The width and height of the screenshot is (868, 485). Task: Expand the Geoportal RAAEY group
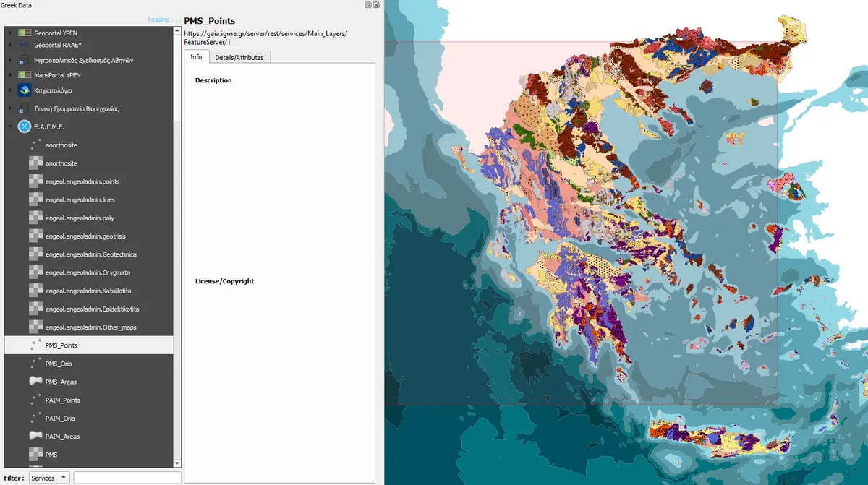tap(10, 45)
